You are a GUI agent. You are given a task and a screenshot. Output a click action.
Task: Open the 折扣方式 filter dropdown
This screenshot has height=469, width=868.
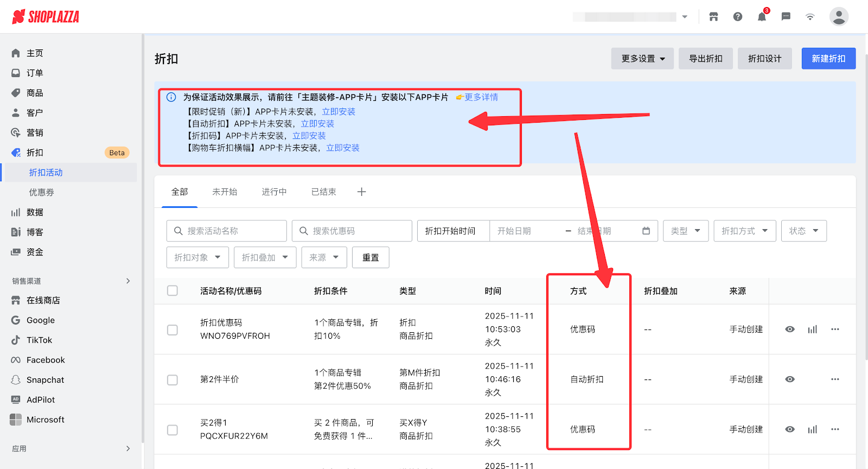coord(744,231)
